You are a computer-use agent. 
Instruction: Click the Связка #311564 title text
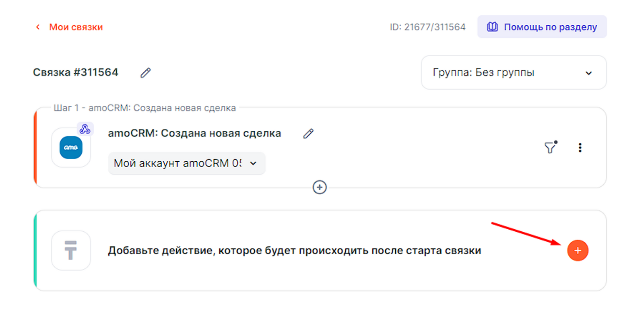[x=76, y=72]
